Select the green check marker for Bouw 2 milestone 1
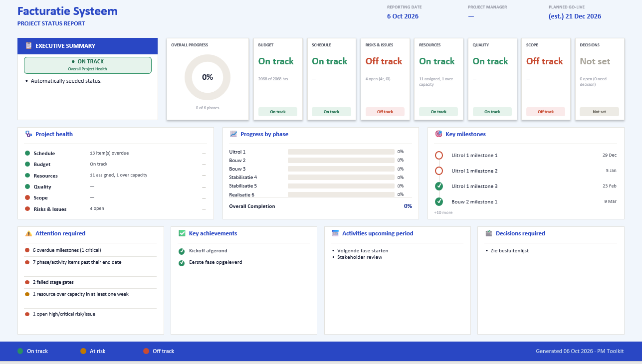Image resolution: width=642 pixels, height=364 pixels. 439,202
